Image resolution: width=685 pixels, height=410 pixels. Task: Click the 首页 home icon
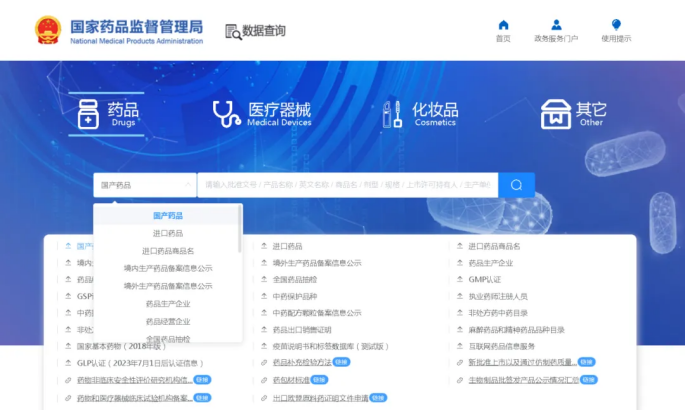click(x=503, y=25)
